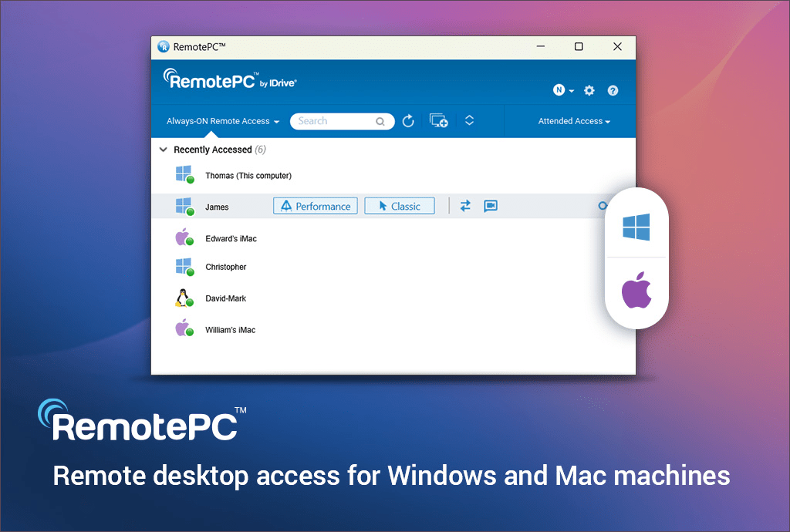The image size is (790, 532).
Task: Open the help question mark icon
Action: click(x=613, y=91)
